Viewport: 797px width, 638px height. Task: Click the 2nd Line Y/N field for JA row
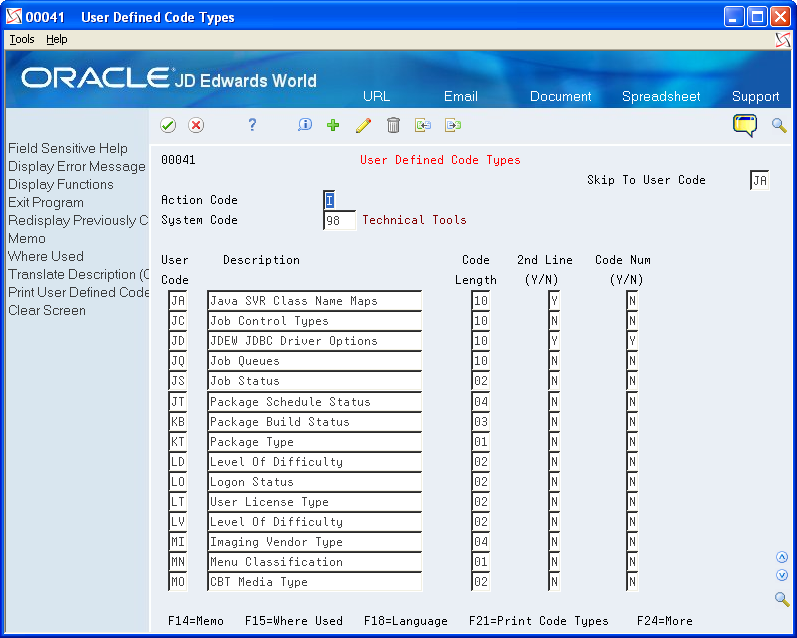pos(554,300)
